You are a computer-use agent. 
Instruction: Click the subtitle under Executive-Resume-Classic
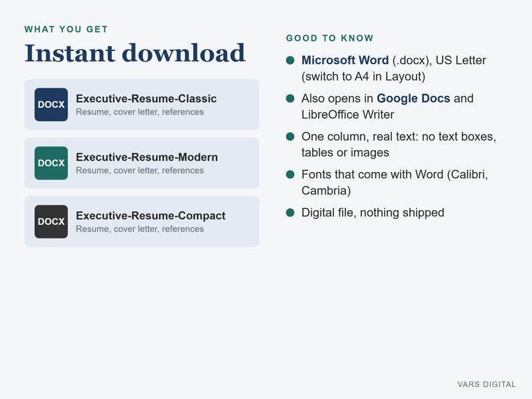[x=140, y=112]
